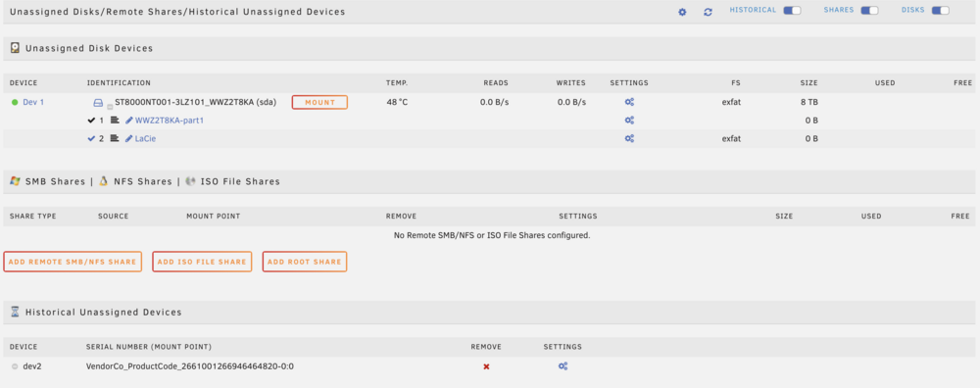The height and width of the screenshot is (388, 980).
Task: Open settings gears for the LaCie partition
Action: pos(629,139)
